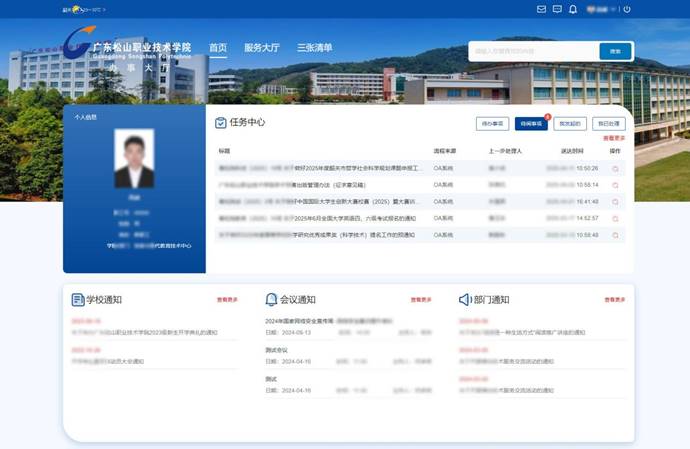690x449 pixels.
Task: Click the profile photo in 个人信息
Action: tap(134, 158)
